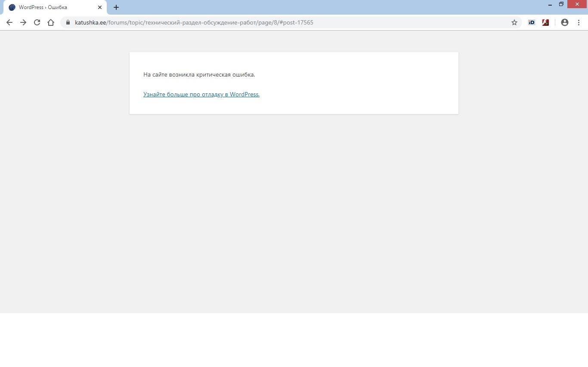The height and width of the screenshot is (367, 588).
Task: Open the user profile avatar menu
Action: [x=565, y=22]
